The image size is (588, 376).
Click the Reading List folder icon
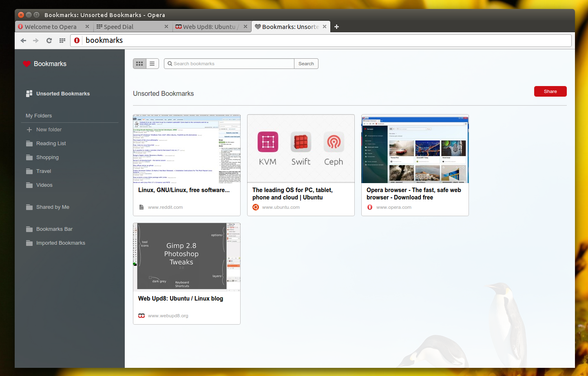tap(29, 144)
